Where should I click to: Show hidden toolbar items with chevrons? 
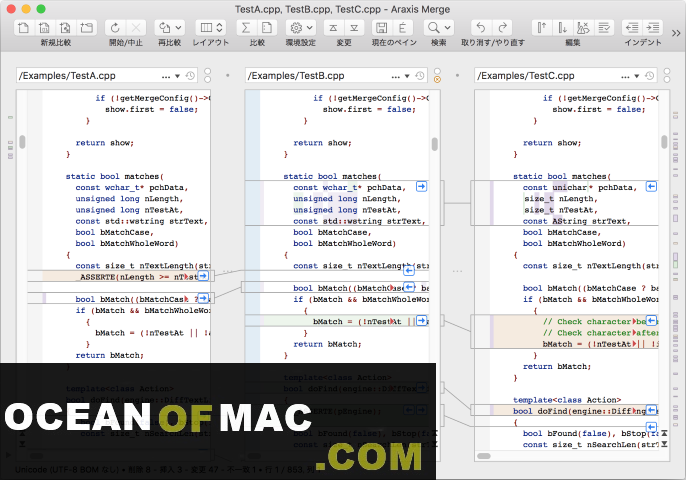(676, 33)
